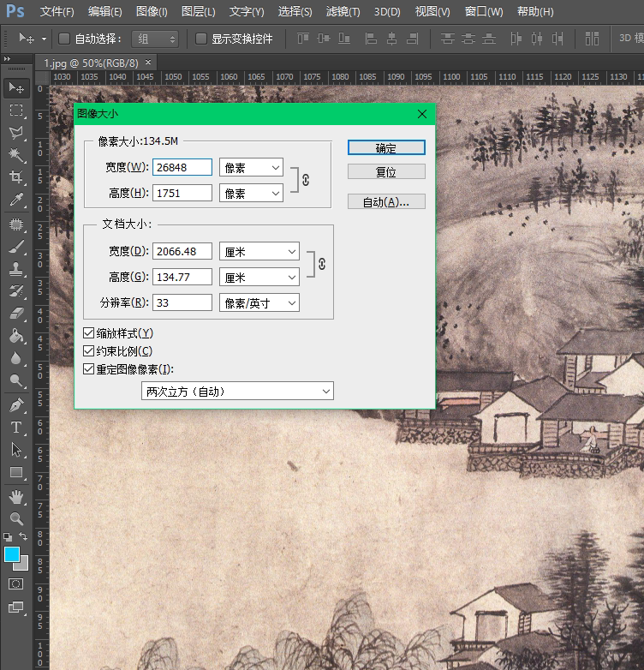Click the 自动(A)... button
Viewport: 644px width, 670px height.
click(x=386, y=201)
